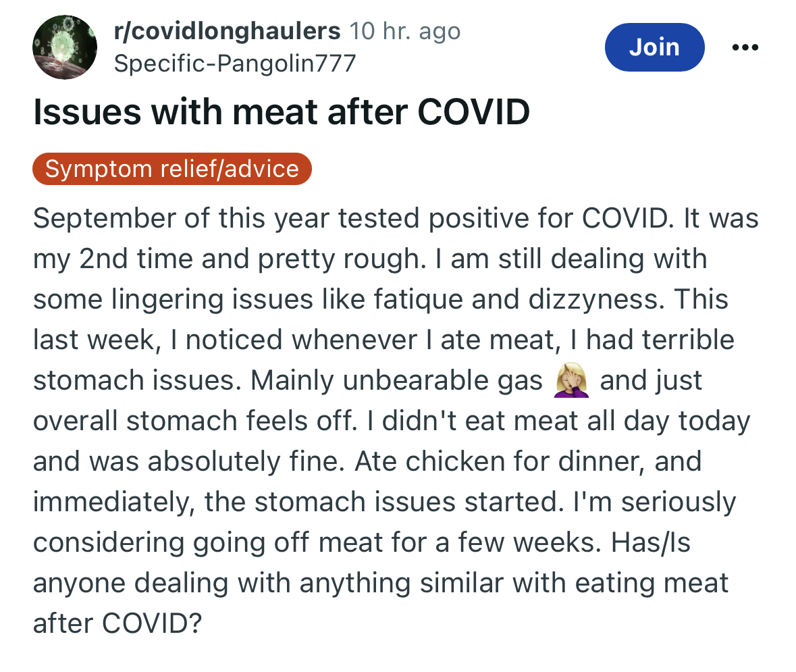
Task: Open the post titled Issues with meat after COVID
Action: click(x=282, y=111)
